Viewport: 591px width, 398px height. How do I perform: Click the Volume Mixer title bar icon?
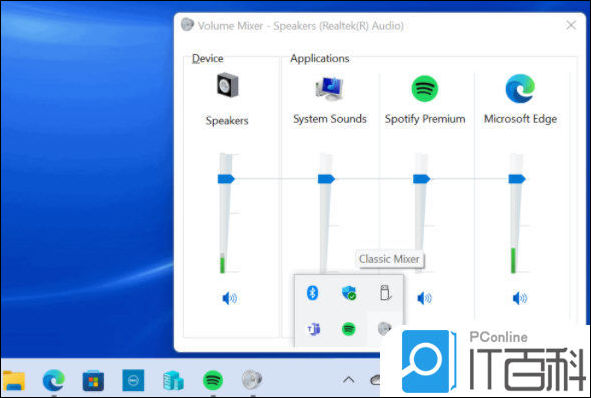pos(187,24)
